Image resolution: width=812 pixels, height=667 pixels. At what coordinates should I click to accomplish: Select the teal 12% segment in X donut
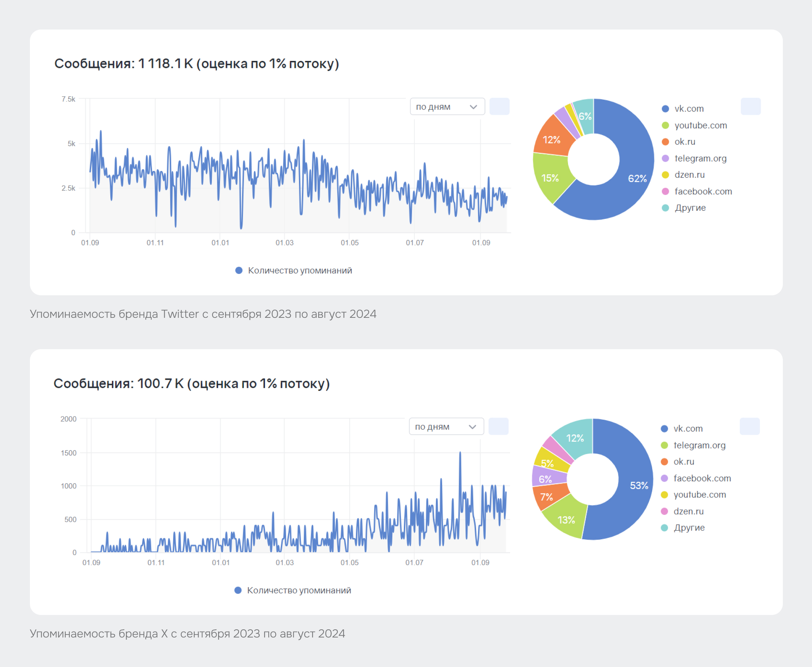coord(575,438)
